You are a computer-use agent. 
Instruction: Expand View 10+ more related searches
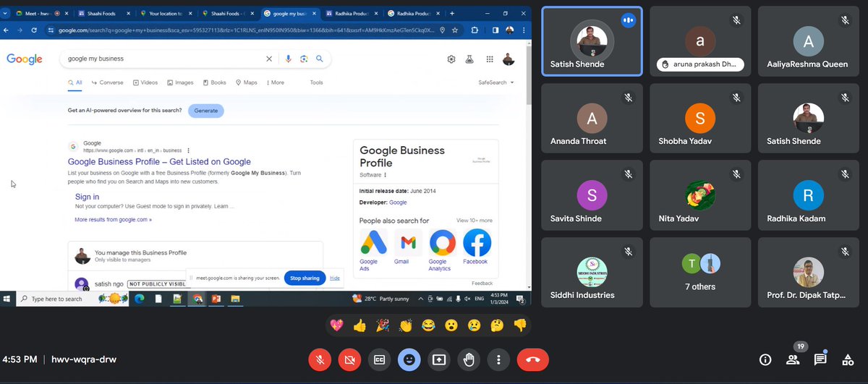click(475, 221)
